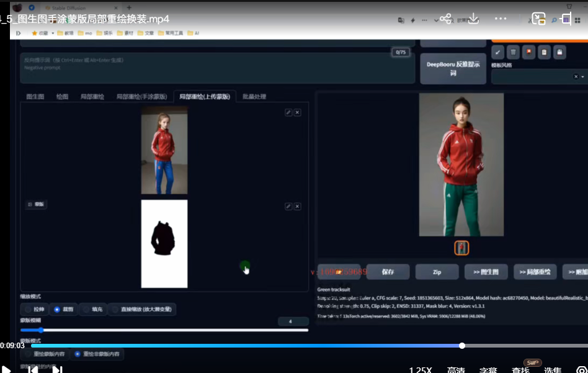The image size is (588, 373).
Task: Click the edit pencil icon on source image
Action: (288, 112)
